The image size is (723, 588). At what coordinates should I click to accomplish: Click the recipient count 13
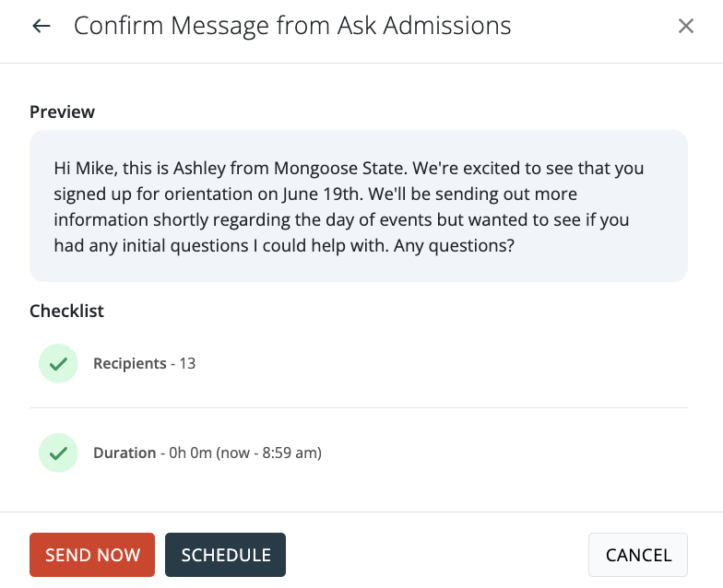click(x=187, y=364)
